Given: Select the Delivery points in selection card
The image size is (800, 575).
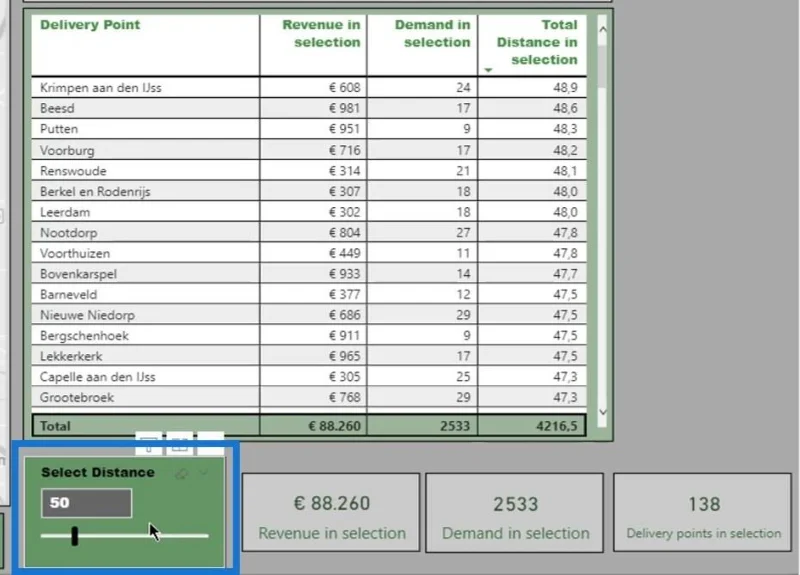Looking at the screenshot, I should (x=703, y=513).
